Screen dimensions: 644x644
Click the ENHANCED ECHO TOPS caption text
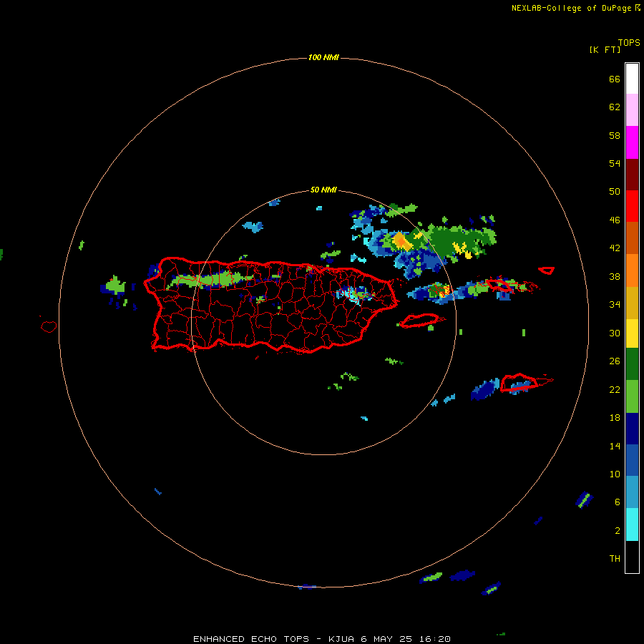click(x=251, y=639)
